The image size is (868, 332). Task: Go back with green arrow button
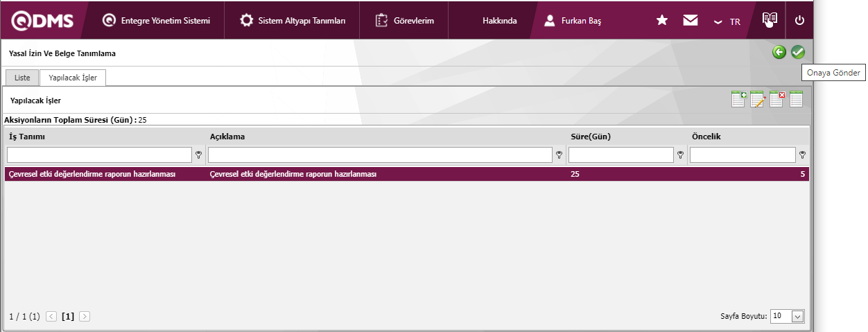click(779, 52)
